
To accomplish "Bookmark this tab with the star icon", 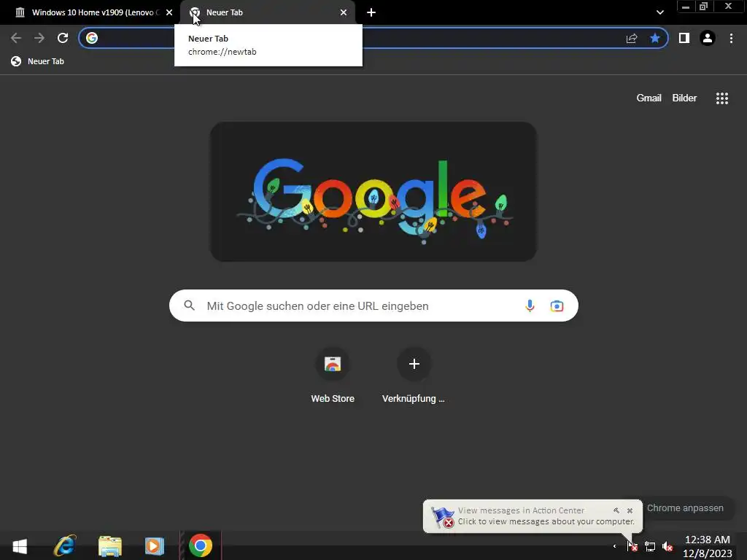I will pyautogui.click(x=655, y=38).
